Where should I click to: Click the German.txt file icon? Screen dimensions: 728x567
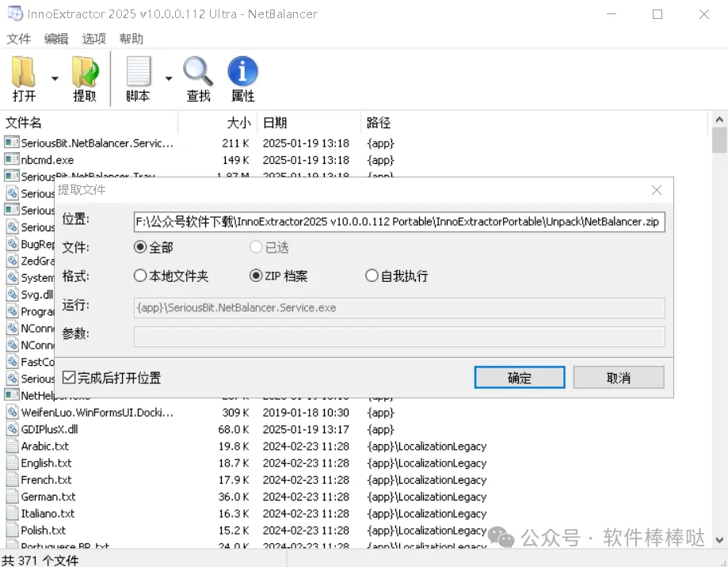click(12, 497)
